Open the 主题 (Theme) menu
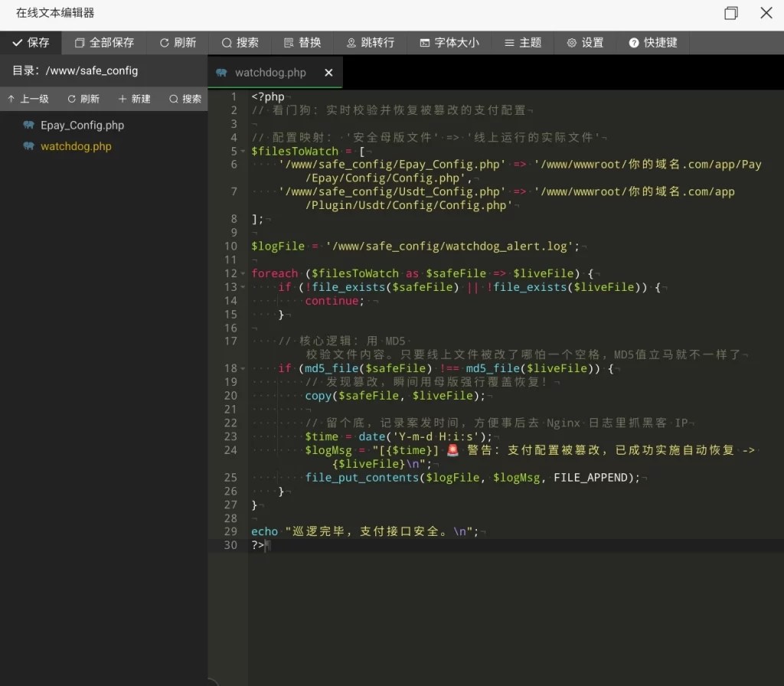This screenshot has width=784, height=686. pos(523,43)
